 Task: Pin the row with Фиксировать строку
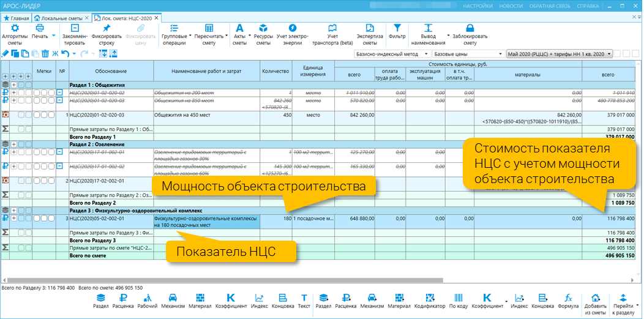(107, 28)
